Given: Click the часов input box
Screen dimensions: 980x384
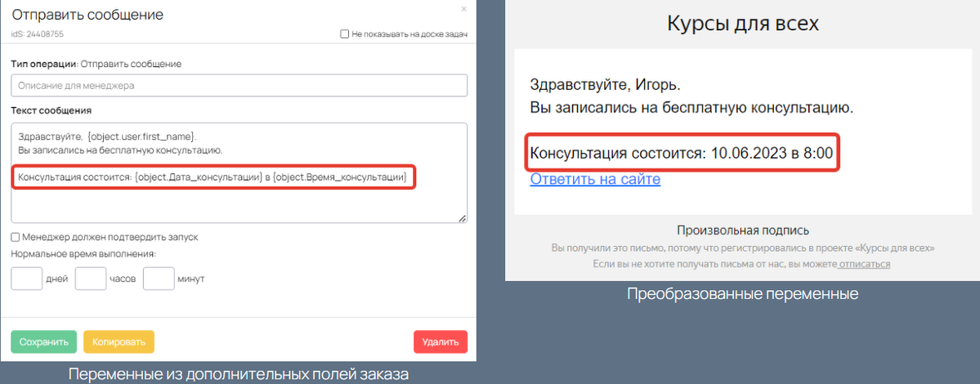Looking at the screenshot, I should pos(91,279).
